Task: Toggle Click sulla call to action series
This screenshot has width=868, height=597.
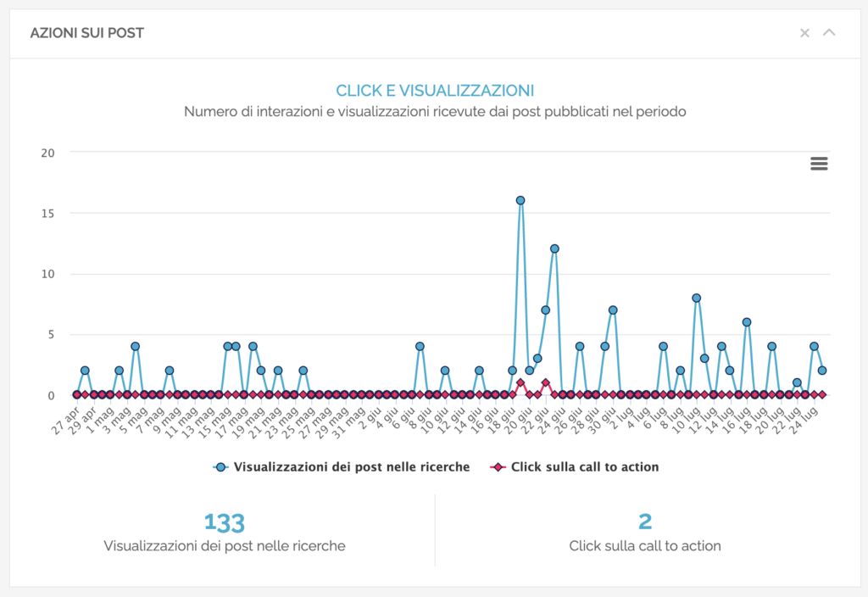Action: point(585,466)
